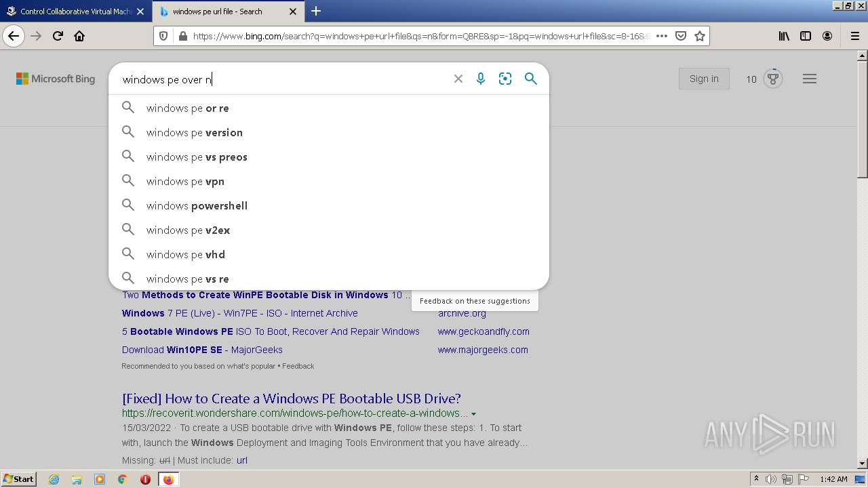
Task: Open File Explorer from taskbar
Action: coord(77,479)
